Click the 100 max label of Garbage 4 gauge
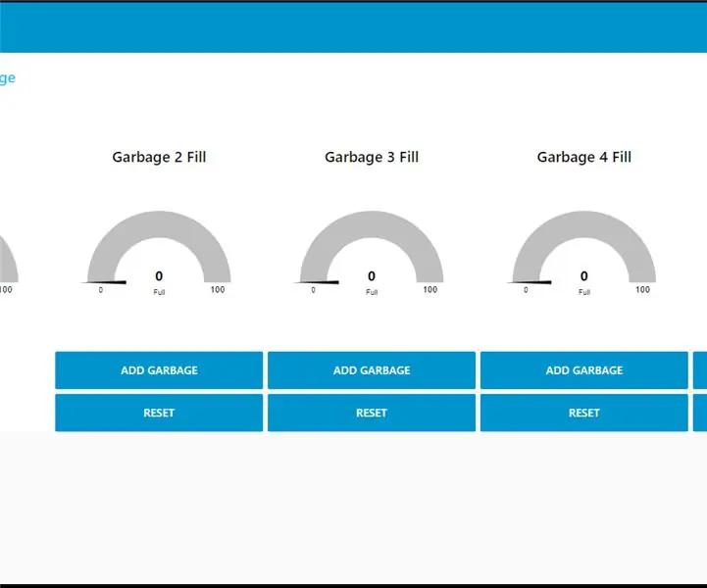707x588 pixels. click(x=642, y=290)
